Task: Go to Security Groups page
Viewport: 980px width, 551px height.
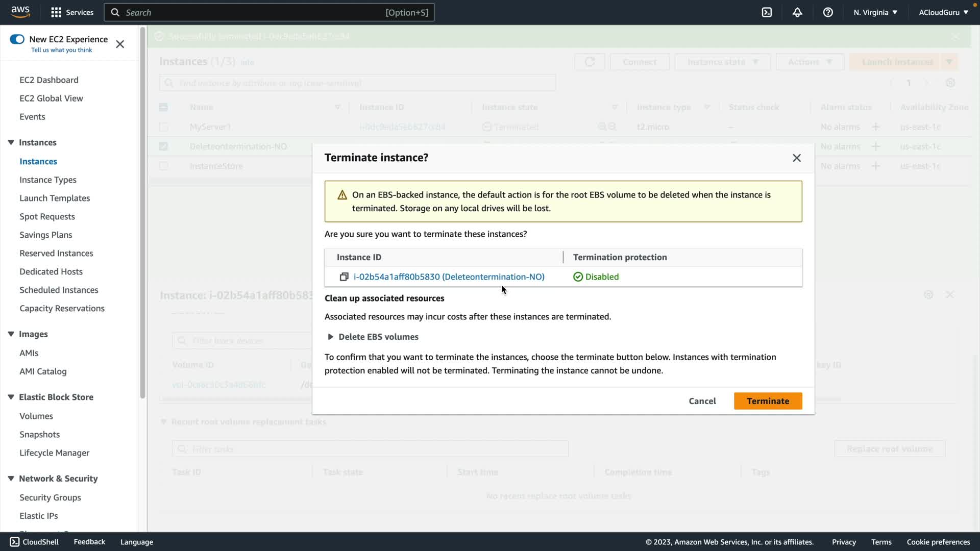Action: pyautogui.click(x=50, y=497)
